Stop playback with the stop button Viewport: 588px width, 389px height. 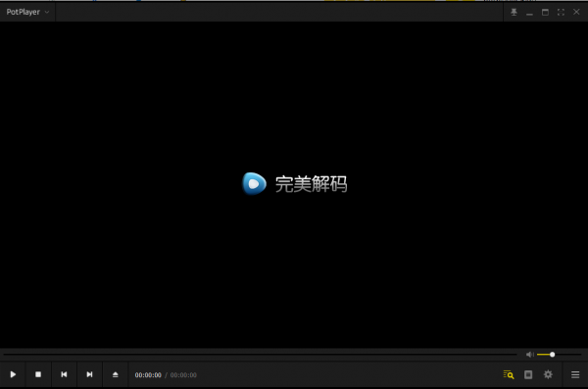38,374
